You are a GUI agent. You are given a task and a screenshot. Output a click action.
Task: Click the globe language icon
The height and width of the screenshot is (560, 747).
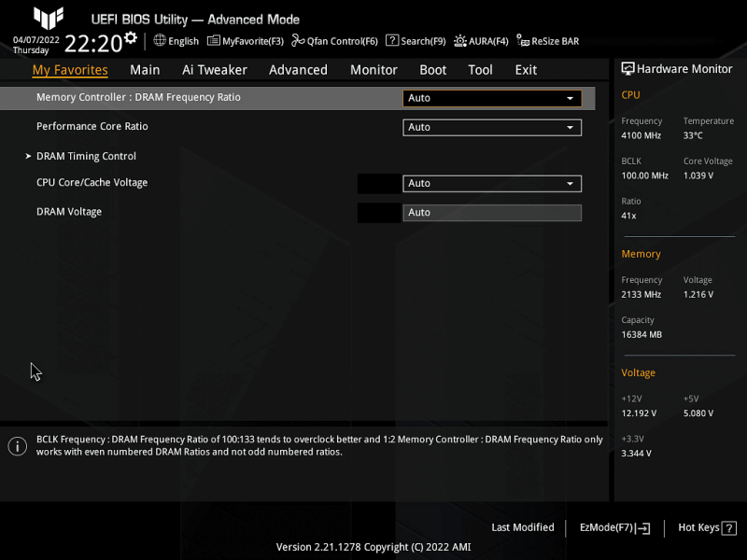pyautogui.click(x=160, y=40)
